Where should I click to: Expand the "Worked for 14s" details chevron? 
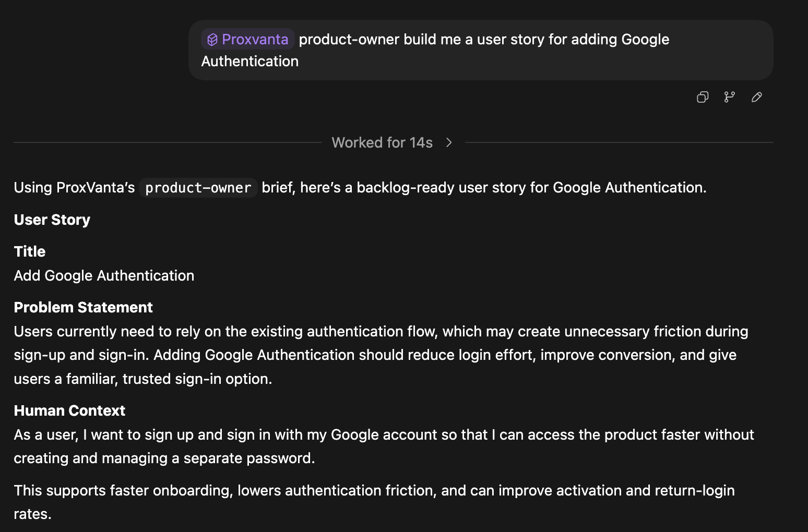pos(449,142)
